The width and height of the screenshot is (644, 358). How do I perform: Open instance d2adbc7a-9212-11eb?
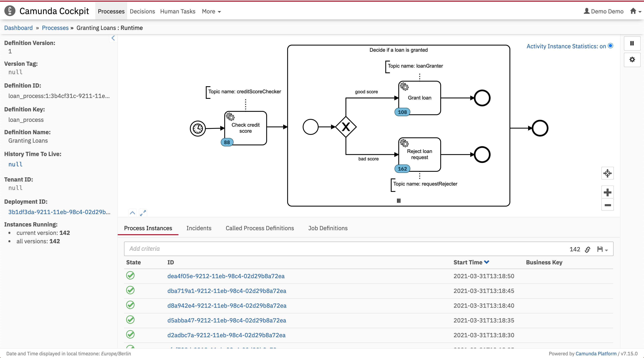coord(226,335)
